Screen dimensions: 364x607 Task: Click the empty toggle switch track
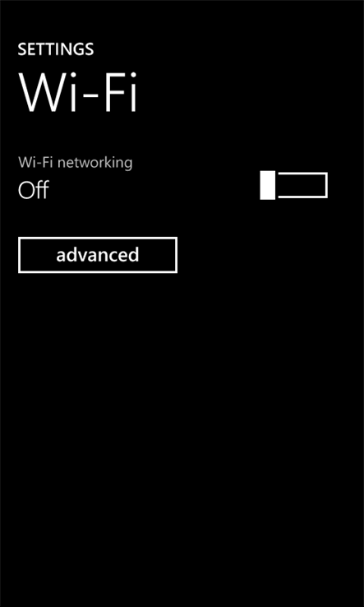click(x=302, y=185)
